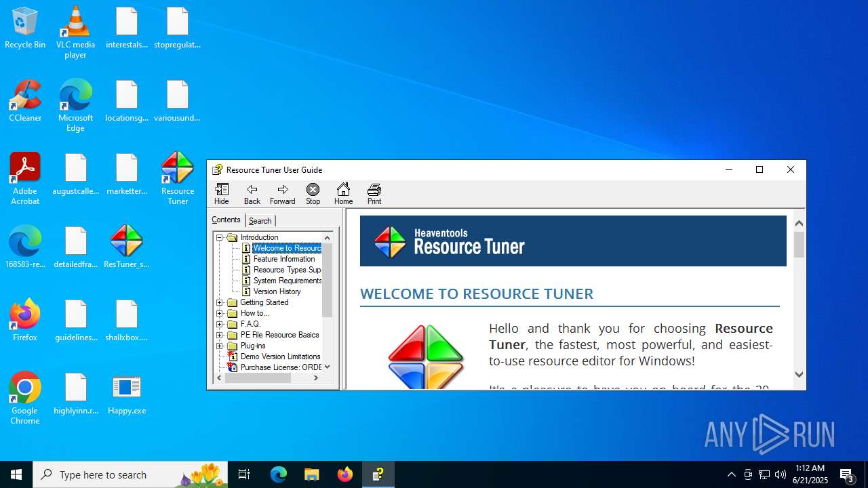This screenshot has height=488, width=868.
Task: Click the help viewer taskbar button
Action: [378, 474]
